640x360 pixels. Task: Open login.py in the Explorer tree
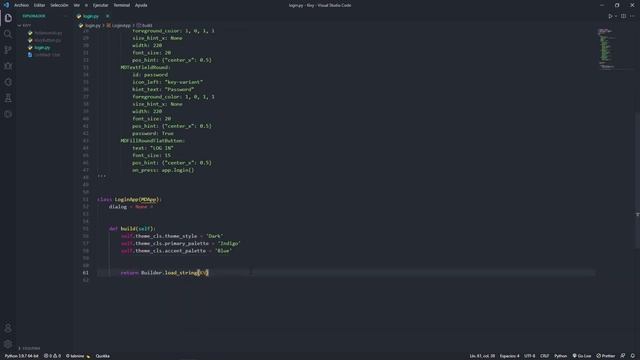42,48
